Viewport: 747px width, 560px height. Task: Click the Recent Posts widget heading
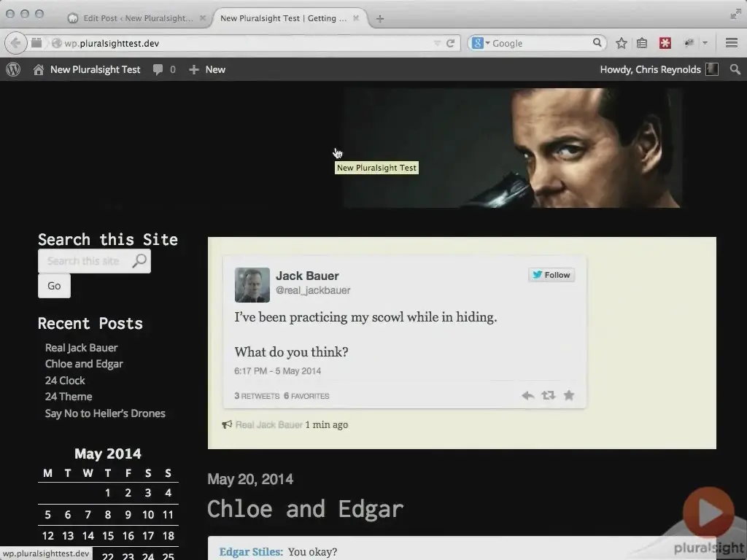point(90,323)
